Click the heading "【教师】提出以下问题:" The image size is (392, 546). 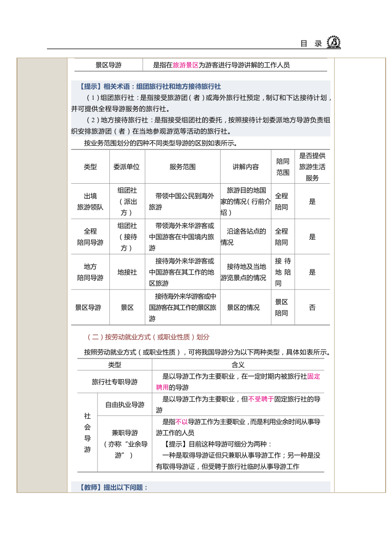(x=113, y=488)
